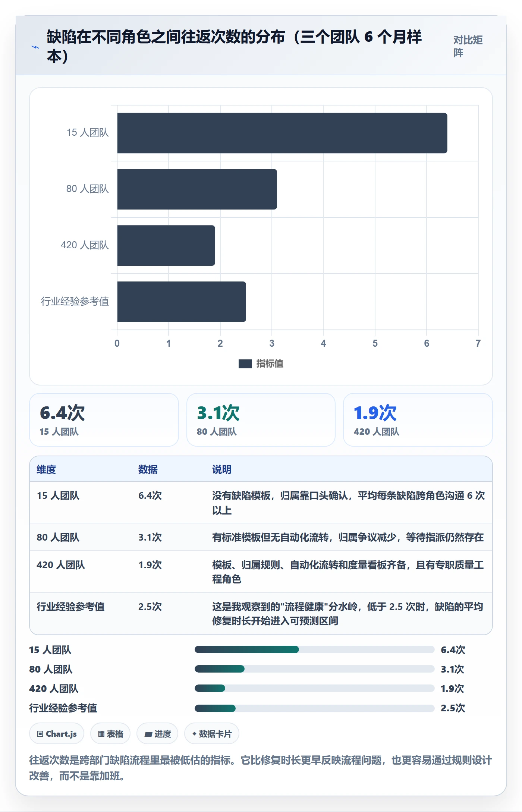Click the 数据卡片 tag chip
The image size is (522, 812).
[x=212, y=734]
